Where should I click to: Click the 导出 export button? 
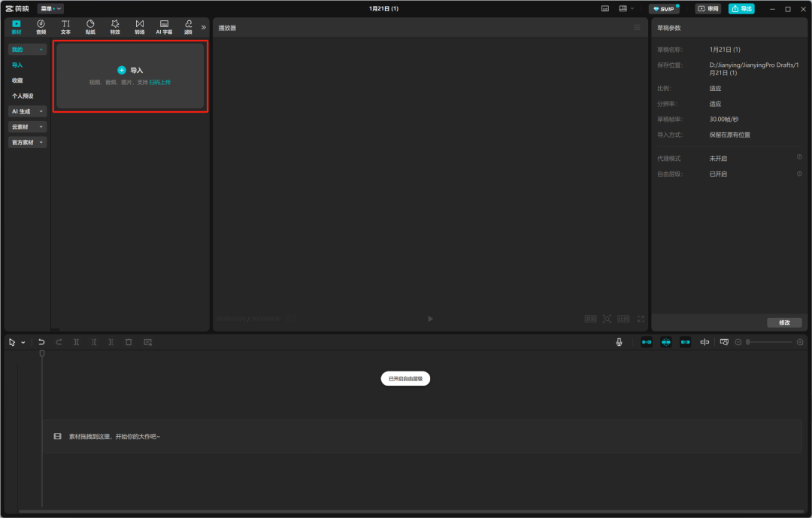pyautogui.click(x=741, y=8)
